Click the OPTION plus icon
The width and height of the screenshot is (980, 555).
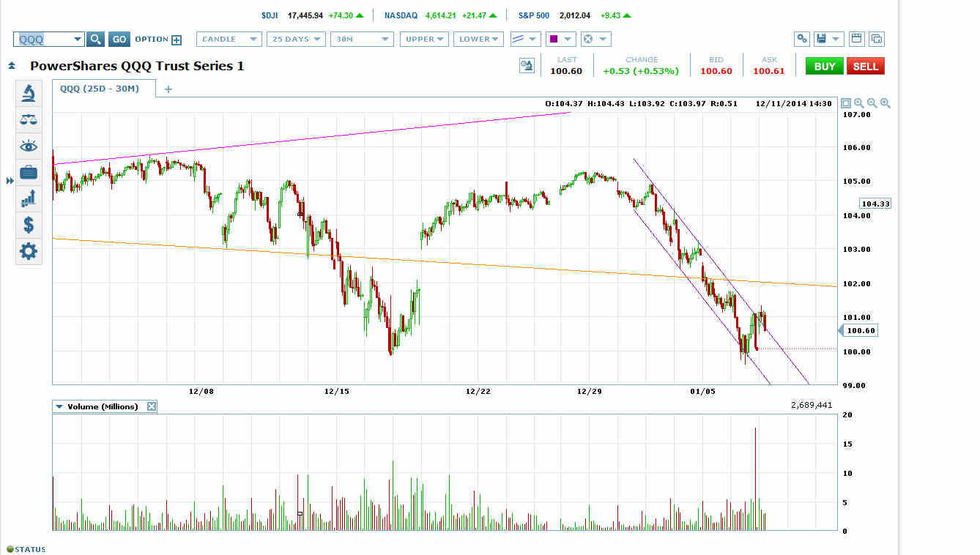pyautogui.click(x=177, y=40)
